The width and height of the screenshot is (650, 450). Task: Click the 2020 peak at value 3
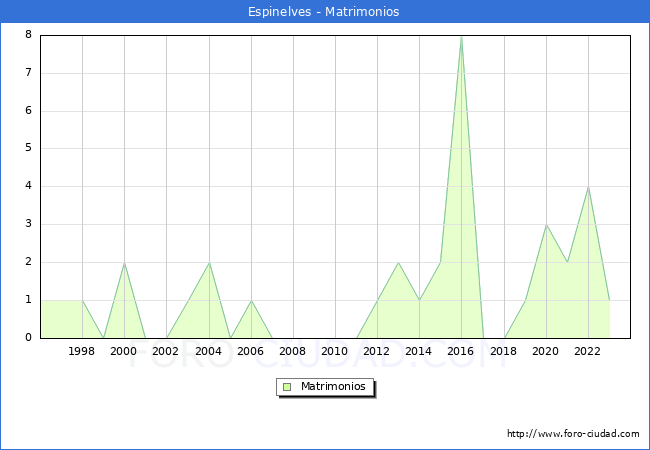pyautogui.click(x=546, y=225)
